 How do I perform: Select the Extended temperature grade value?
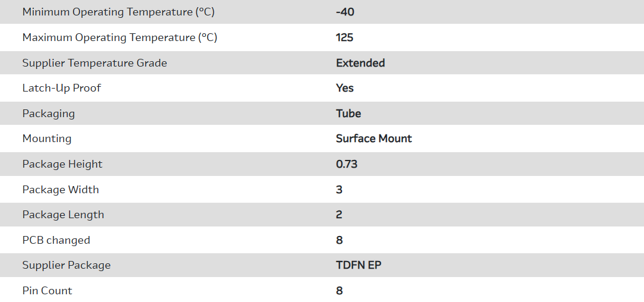(360, 63)
